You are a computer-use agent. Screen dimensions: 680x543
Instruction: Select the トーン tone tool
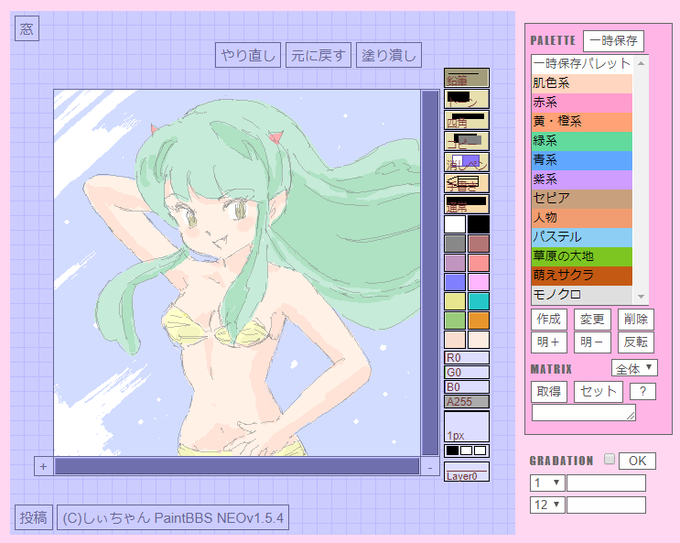[x=467, y=99]
